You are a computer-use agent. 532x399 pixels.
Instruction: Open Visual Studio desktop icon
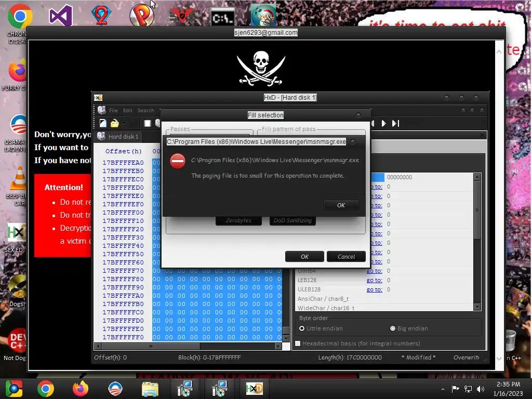[60, 16]
